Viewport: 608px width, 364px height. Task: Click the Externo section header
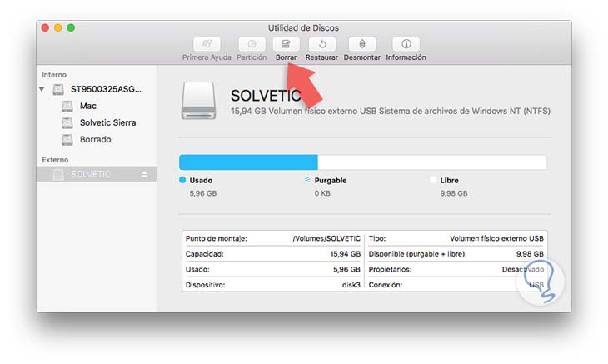click(x=55, y=160)
